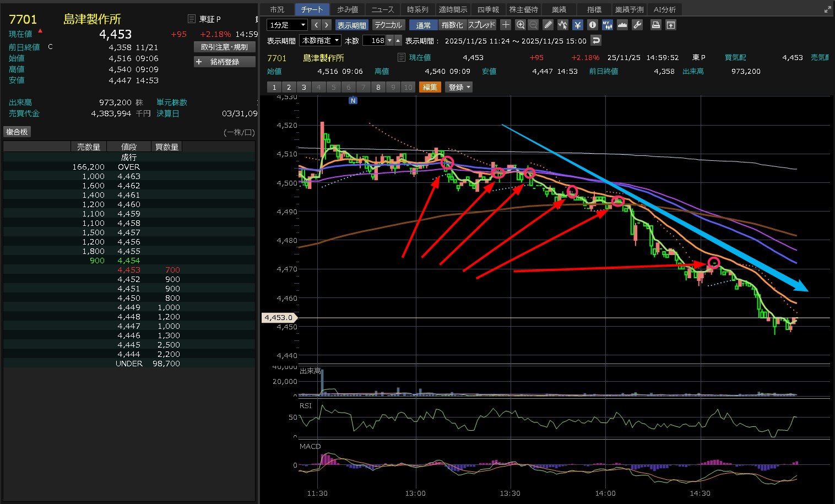
Task: Switch to スプレッド display mode
Action: pos(482,25)
